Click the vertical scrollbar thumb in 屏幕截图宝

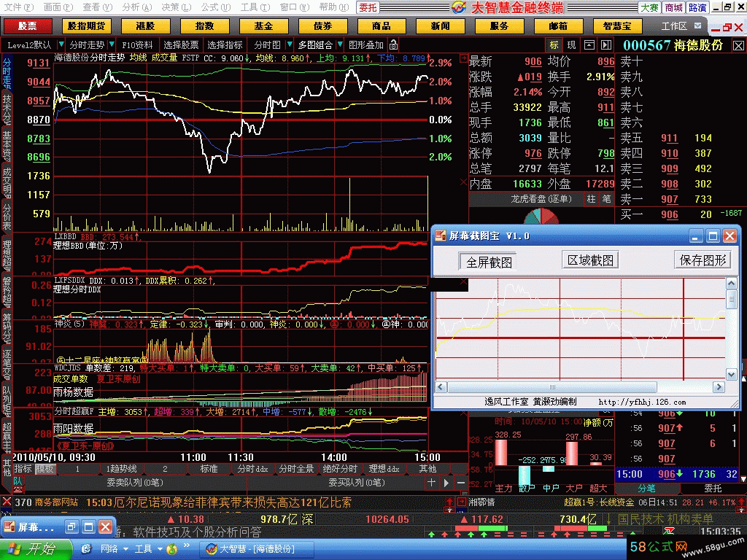(731, 299)
